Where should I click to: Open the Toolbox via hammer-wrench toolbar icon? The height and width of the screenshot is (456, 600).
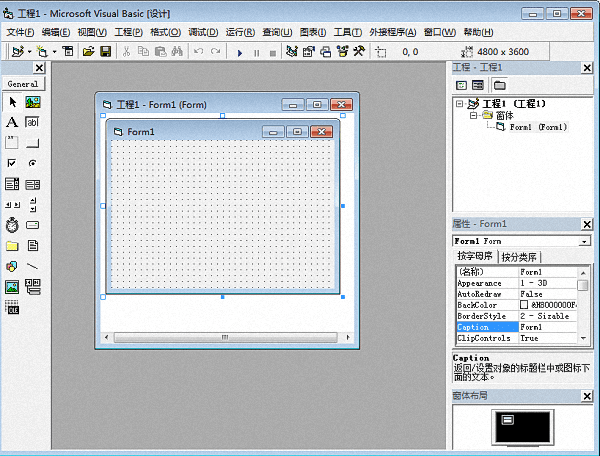(x=359, y=51)
